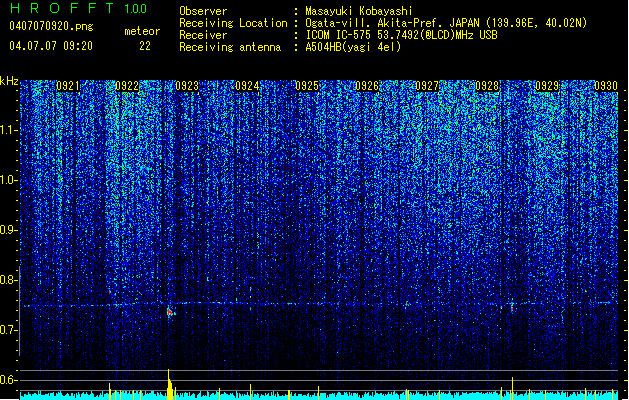Click the 0927 time marker
Image resolution: width=629 pixels, height=400 pixels.
coord(427,86)
